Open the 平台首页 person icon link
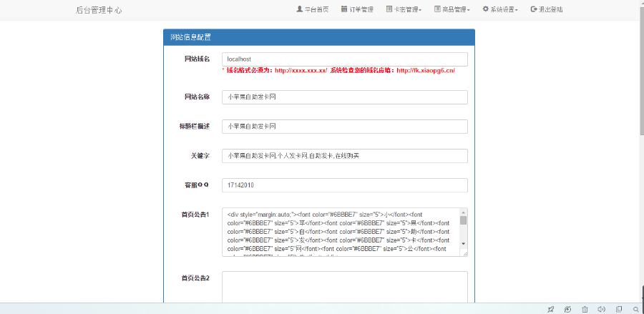Viewport: 644px width, 314px height. click(313, 9)
